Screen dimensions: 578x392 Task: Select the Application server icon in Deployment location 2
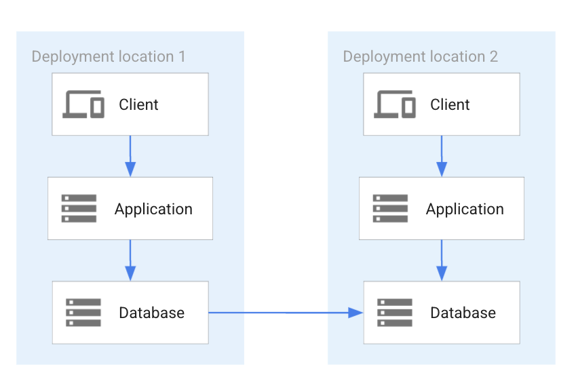pyautogui.click(x=389, y=208)
